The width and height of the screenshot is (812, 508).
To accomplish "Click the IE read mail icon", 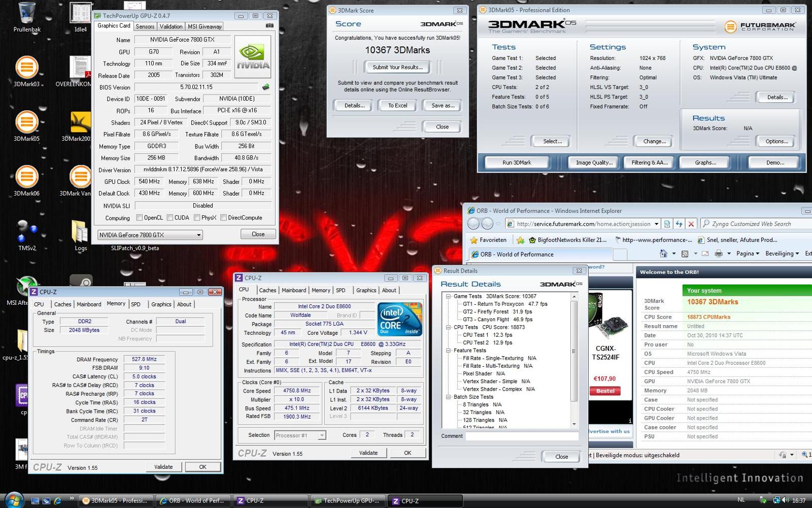I will (x=705, y=253).
